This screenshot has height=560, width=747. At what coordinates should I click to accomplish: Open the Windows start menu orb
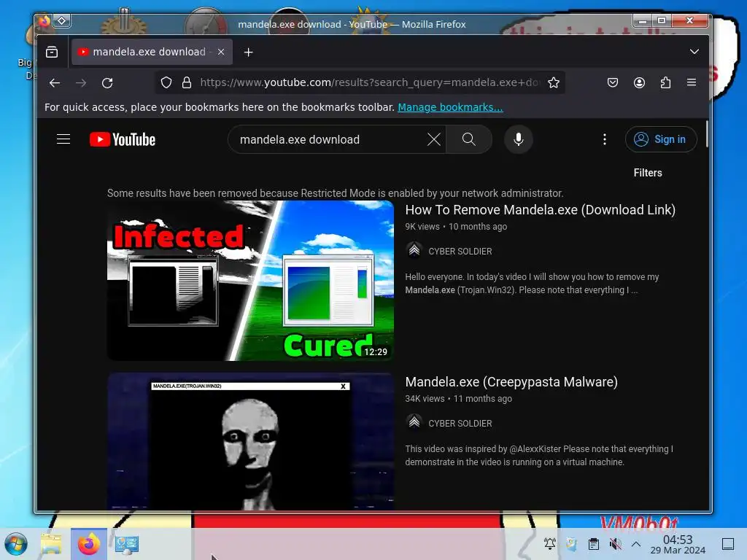tap(16, 544)
